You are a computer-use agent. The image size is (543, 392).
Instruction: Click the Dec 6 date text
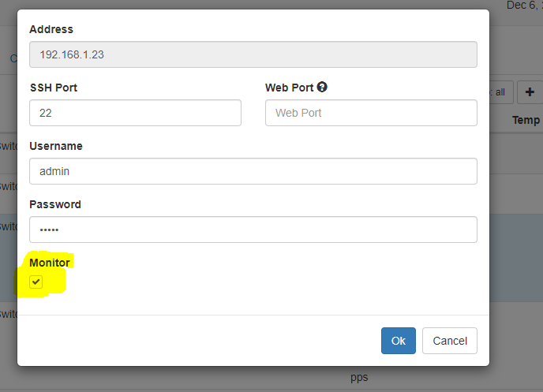522,6
